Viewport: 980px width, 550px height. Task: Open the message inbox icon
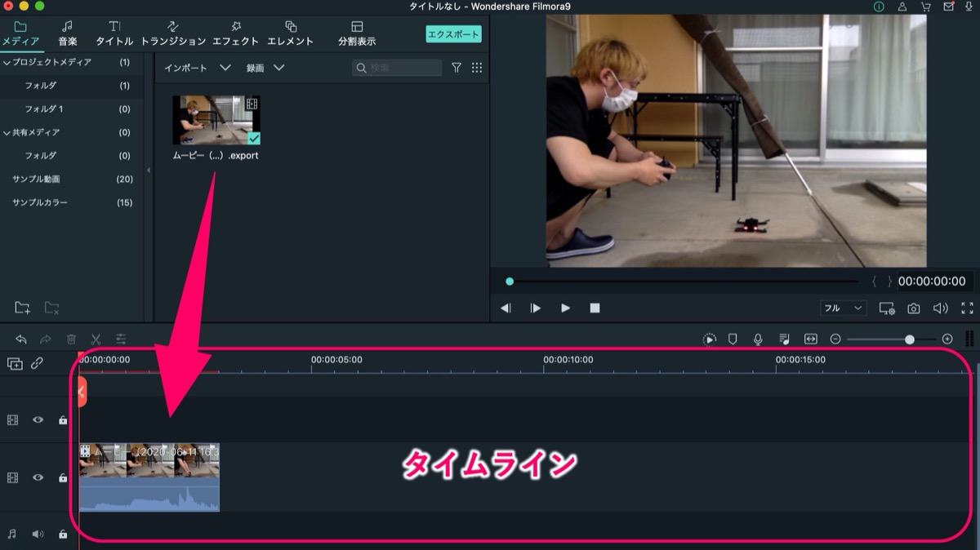pyautogui.click(x=948, y=7)
